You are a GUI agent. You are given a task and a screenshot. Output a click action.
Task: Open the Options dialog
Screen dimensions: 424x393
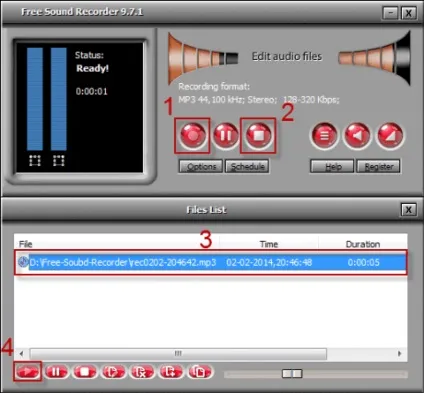pos(201,166)
